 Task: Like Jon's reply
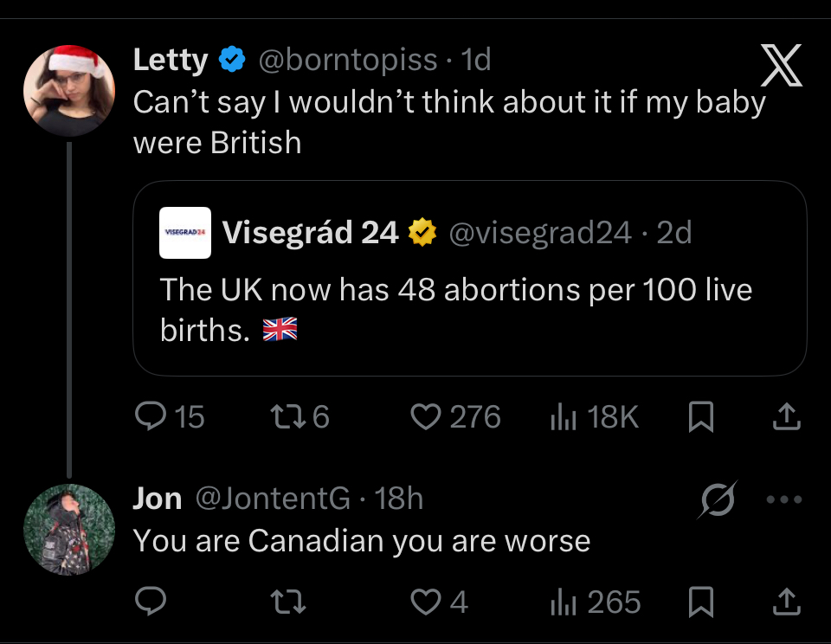coord(425,602)
